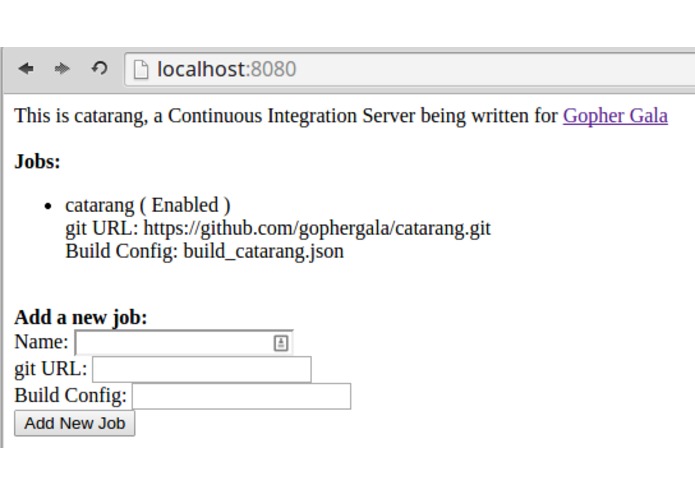Focus the localhost:8080 address bar
695x494 pixels.
click(x=410, y=69)
